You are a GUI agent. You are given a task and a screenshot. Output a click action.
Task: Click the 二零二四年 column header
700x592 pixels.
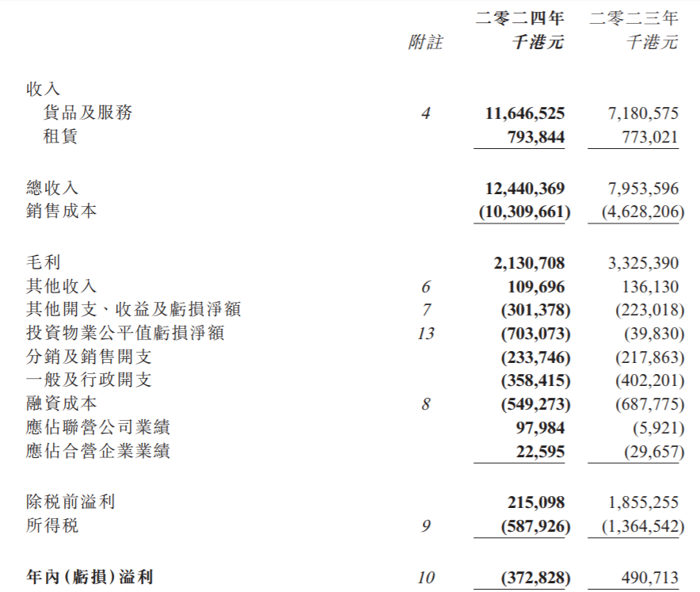point(519,18)
